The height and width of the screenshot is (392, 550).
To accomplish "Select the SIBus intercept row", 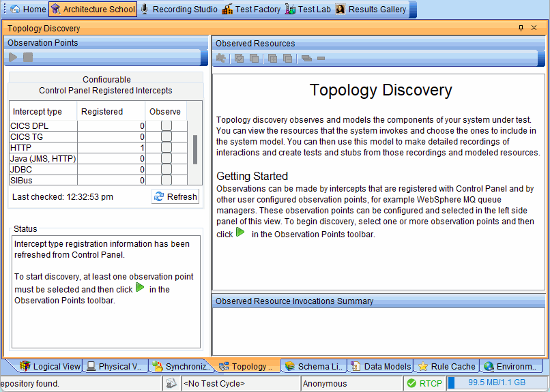I will [98, 181].
